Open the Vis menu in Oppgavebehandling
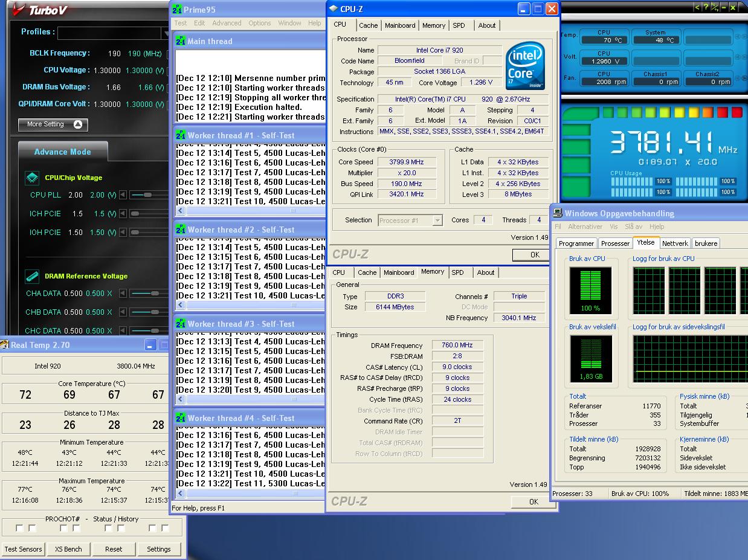This screenshot has height=560, width=748. click(614, 227)
